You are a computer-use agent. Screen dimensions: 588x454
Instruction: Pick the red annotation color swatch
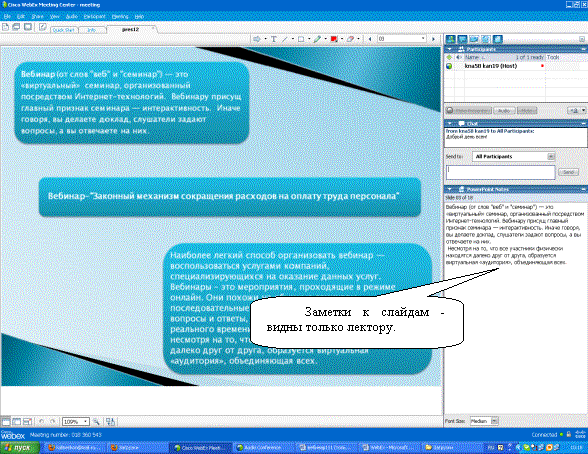click(334, 39)
